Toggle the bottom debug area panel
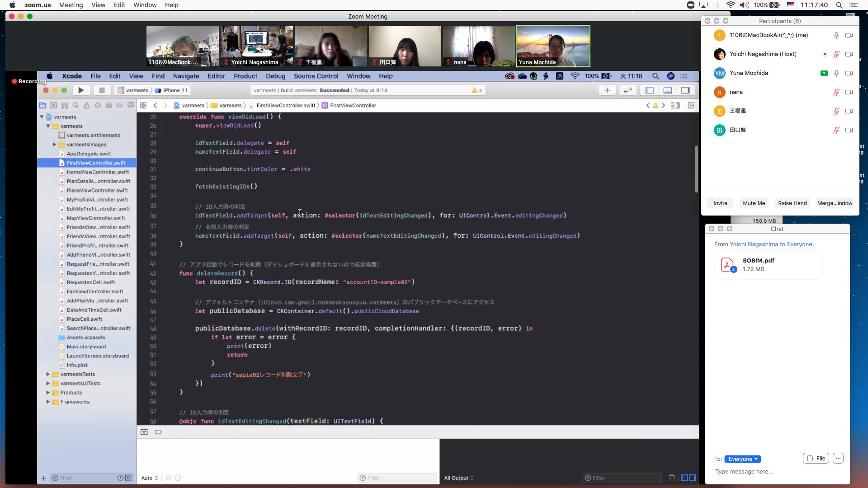868x488 pixels. pos(667,90)
